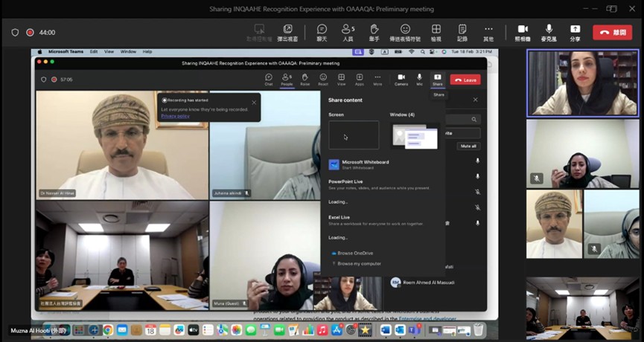The width and height of the screenshot is (644, 342).
Task: Toggle Camera in the shared Teams window
Action: pos(401,80)
